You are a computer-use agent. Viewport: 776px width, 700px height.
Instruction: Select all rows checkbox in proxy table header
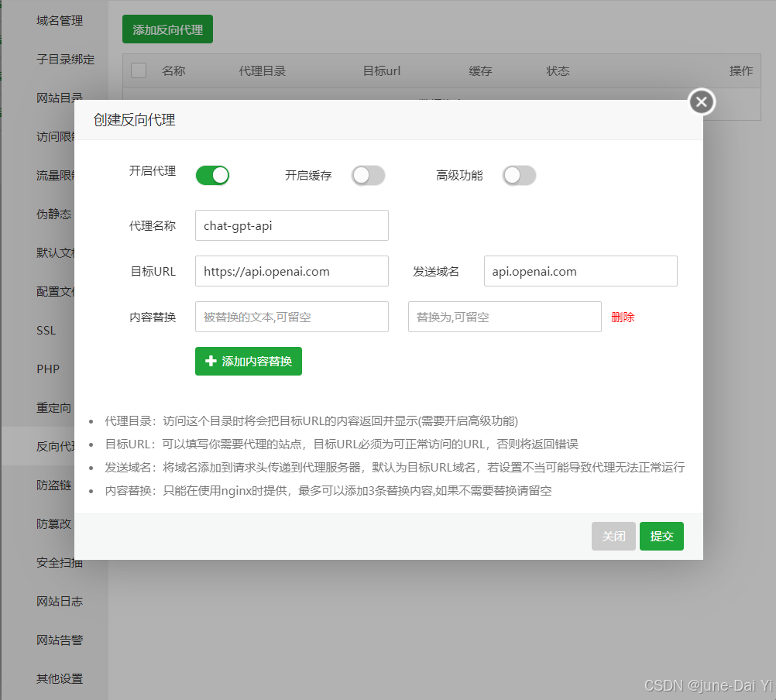(139, 70)
